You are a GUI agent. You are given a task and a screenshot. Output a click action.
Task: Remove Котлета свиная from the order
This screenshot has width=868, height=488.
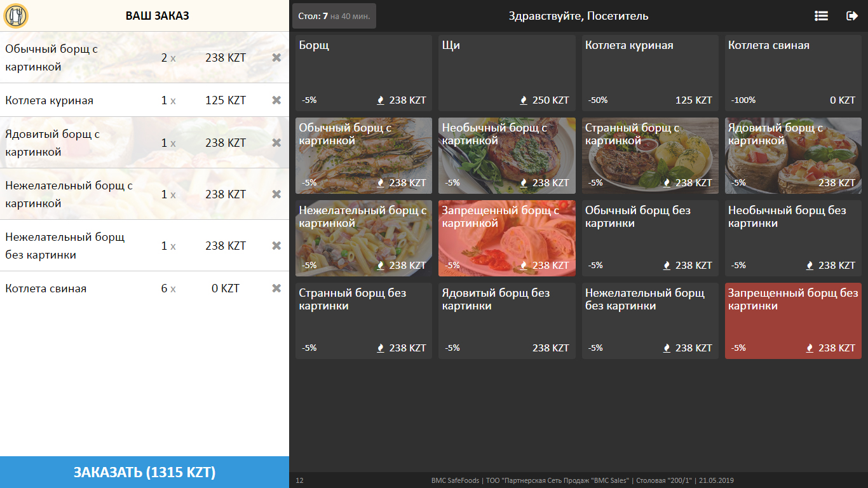pyautogui.click(x=276, y=288)
